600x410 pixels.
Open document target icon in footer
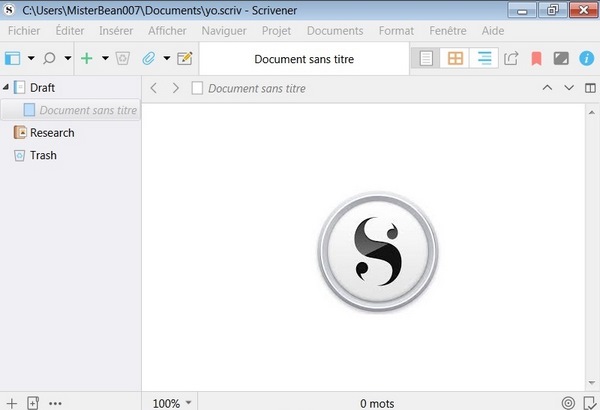point(568,403)
